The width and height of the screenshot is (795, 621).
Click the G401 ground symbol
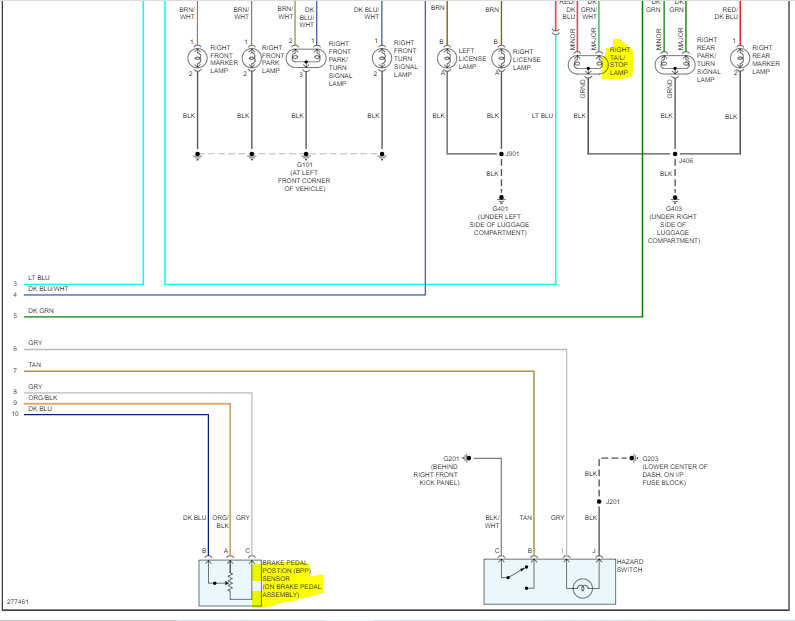point(501,198)
